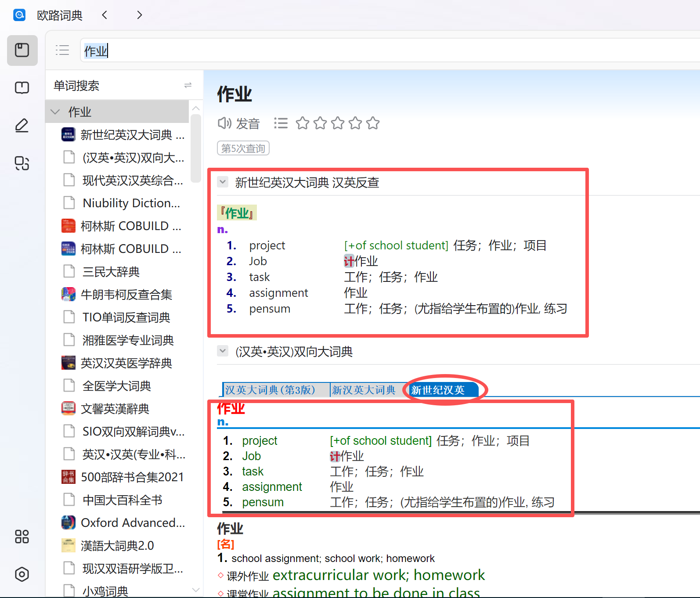Click the dictionary lookup sidebar icon

(22, 50)
